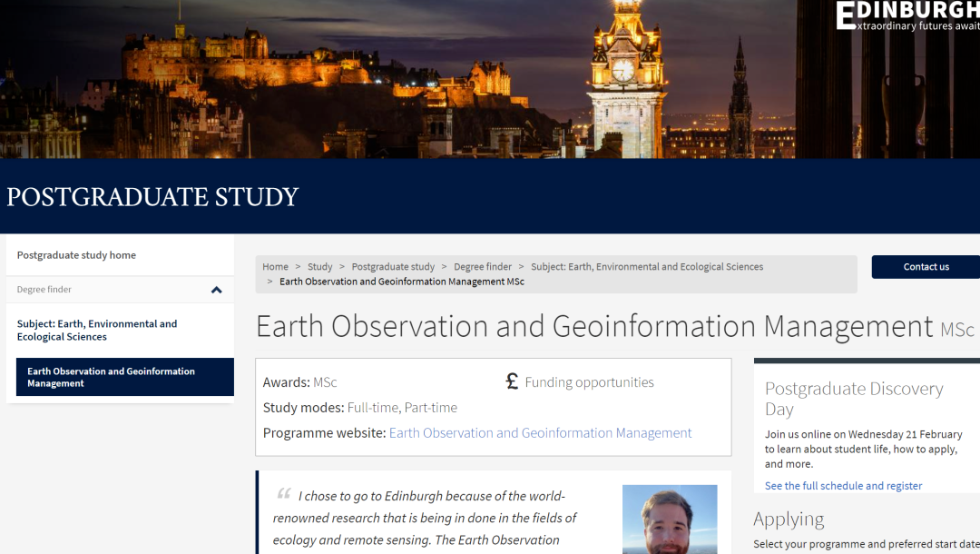The height and width of the screenshot is (554, 980).
Task: Open Study breadcrumb link
Action: click(320, 266)
